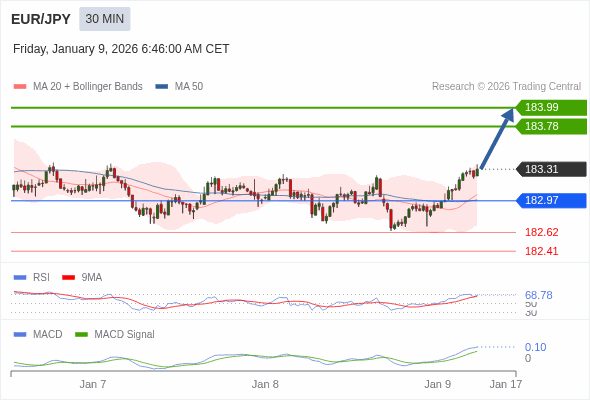
Task: Click the 183.99 resistance price label
Action: click(x=551, y=107)
